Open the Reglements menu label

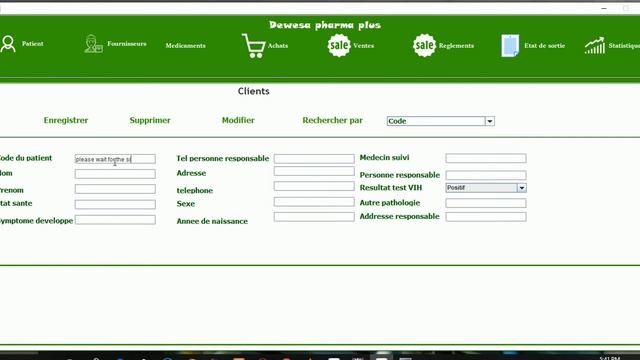pos(456,46)
